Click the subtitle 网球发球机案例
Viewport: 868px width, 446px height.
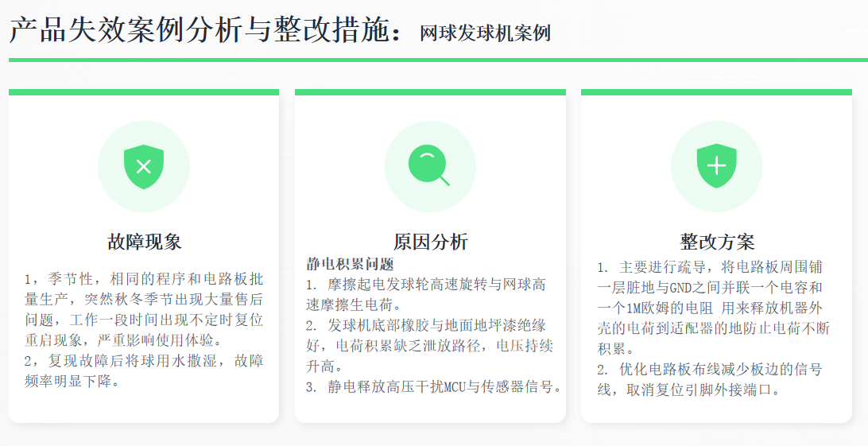pos(485,33)
